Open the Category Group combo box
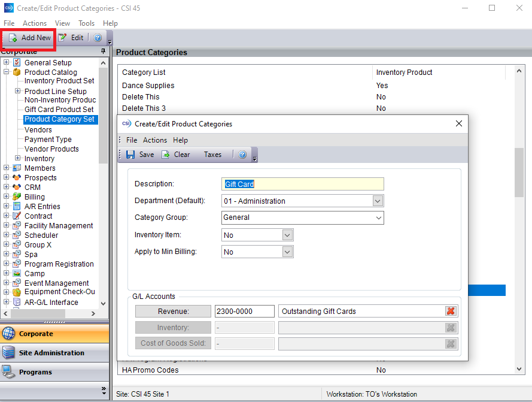This screenshot has height=402, width=532. 379,218
